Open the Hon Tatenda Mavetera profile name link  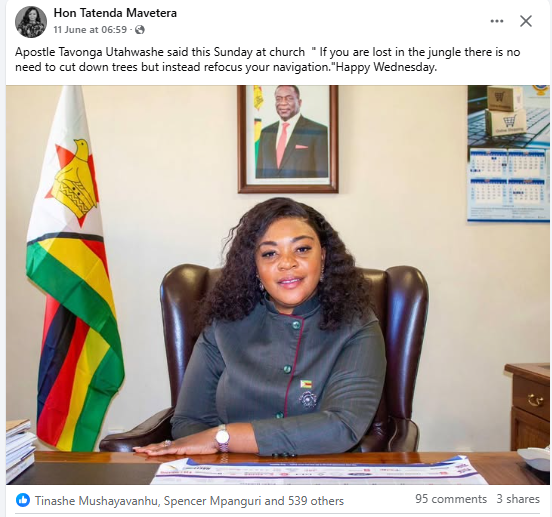pos(115,13)
